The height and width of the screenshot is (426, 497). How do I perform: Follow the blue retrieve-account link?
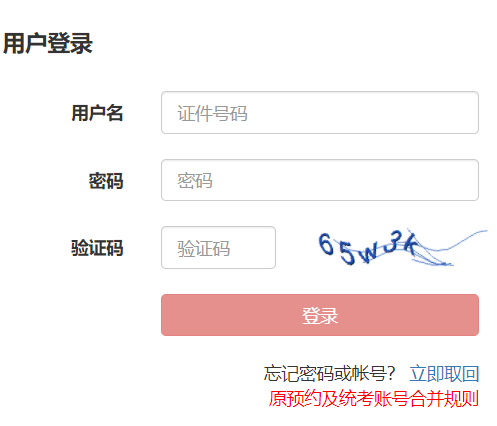[444, 373]
